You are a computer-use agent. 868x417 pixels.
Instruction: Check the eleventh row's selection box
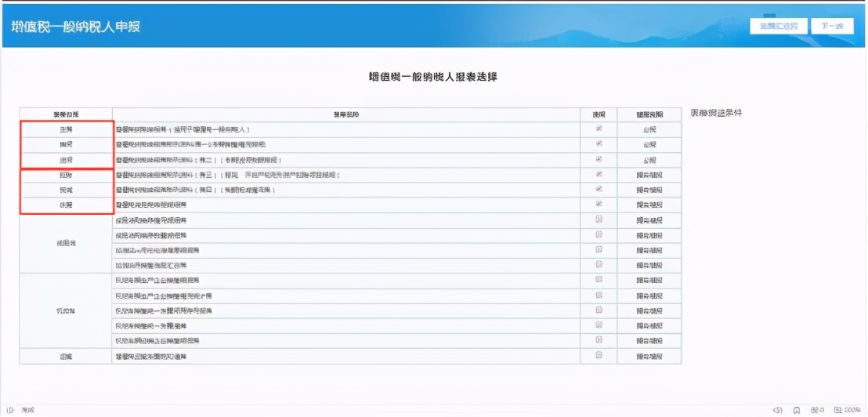click(599, 280)
